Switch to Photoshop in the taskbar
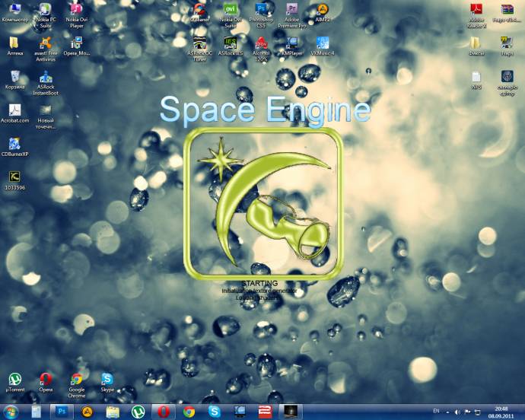525x420 pixels. click(x=62, y=412)
